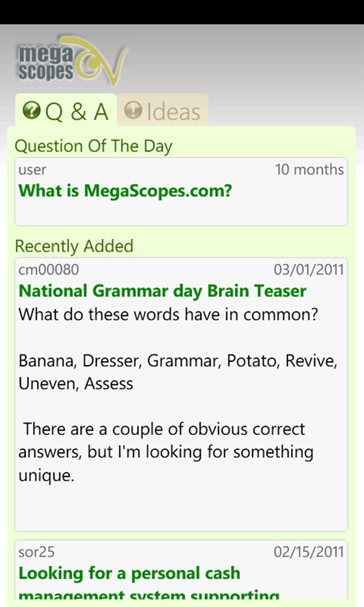Select the Question Of The Day heading
Viewport: 364px width, 607px height.
click(93, 146)
